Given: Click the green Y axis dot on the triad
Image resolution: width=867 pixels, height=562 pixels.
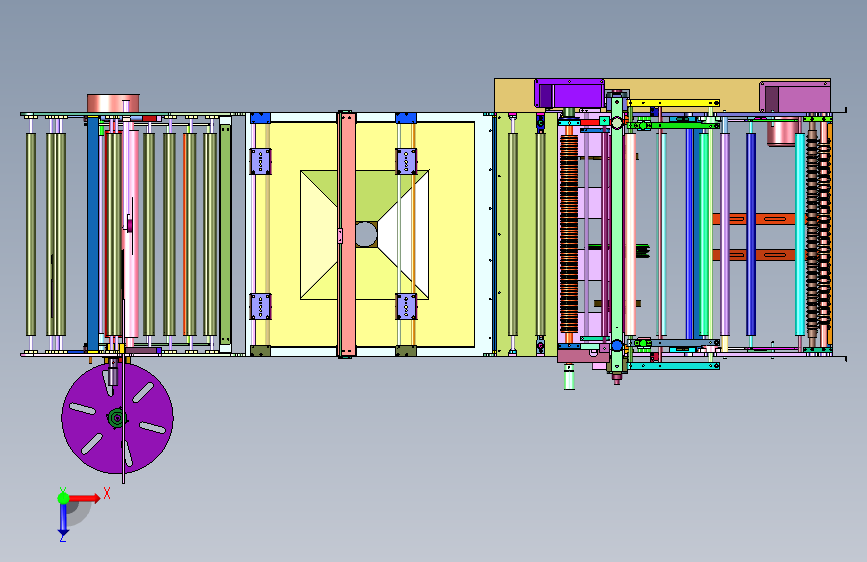Looking at the screenshot, I should [64, 498].
